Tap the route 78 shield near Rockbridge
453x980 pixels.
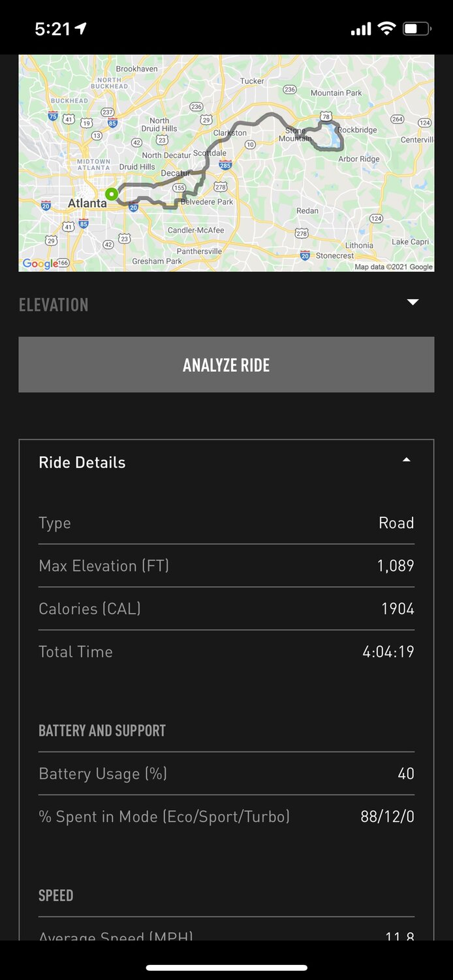point(326,116)
